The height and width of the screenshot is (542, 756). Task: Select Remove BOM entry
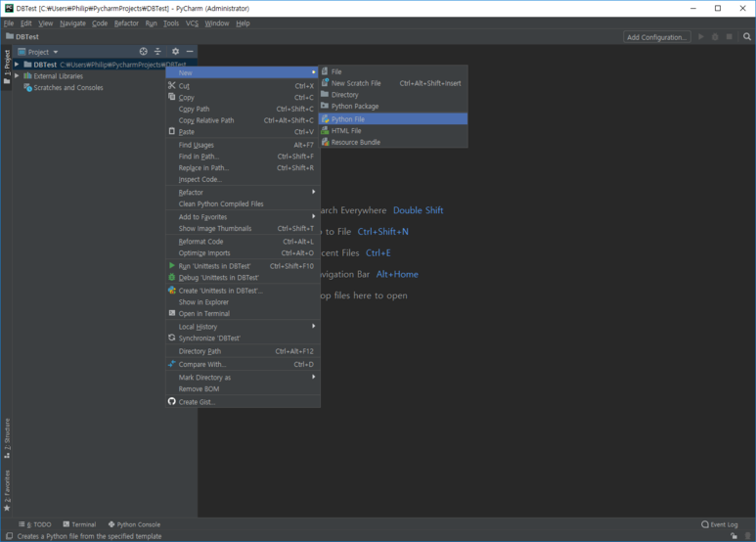click(243, 389)
